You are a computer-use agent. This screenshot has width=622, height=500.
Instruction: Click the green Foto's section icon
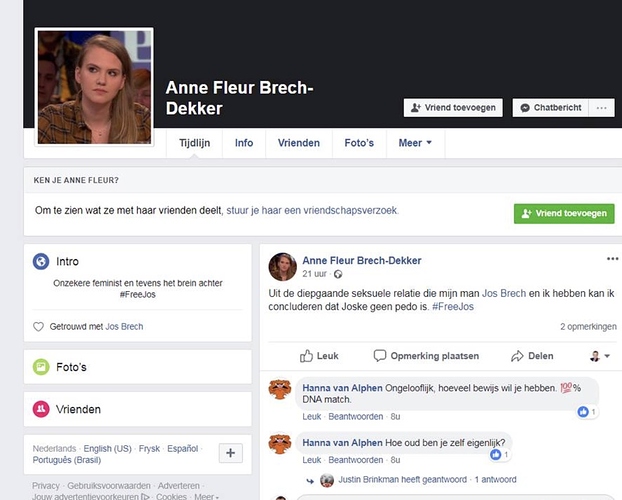click(41, 367)
